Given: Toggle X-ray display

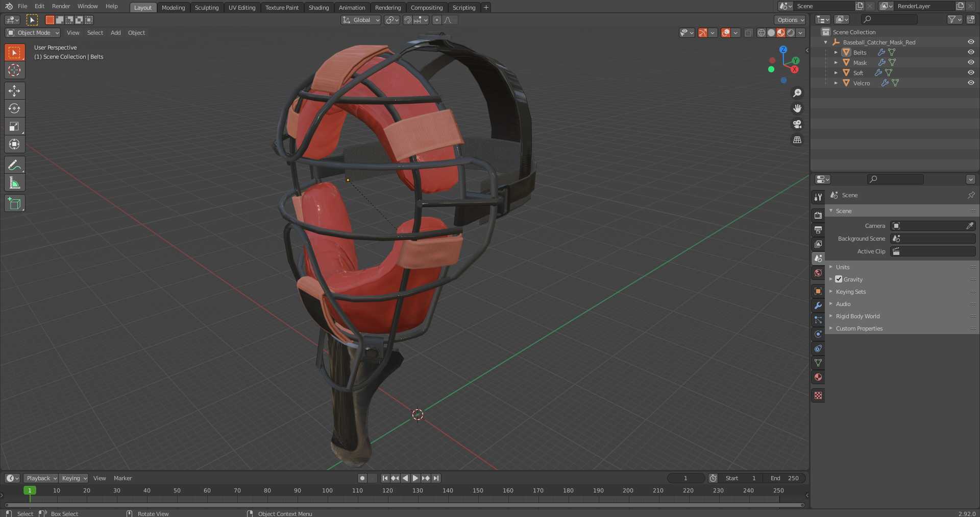Looking at the screenshot, I should 748,33.
